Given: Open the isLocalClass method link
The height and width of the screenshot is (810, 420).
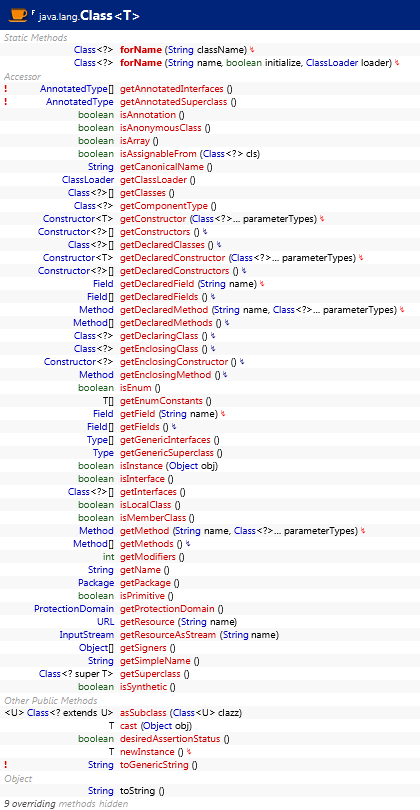Looking at the screenshot, I should 146,505.
